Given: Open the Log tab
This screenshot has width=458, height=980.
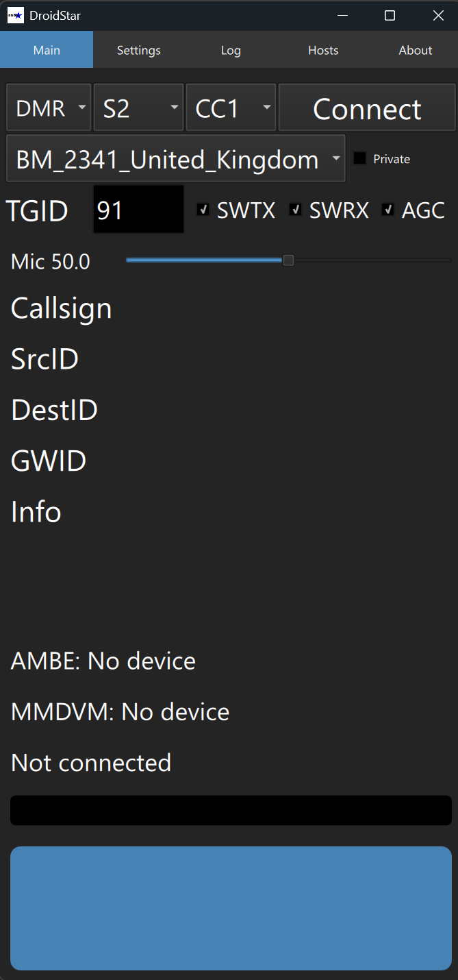Looking at the screenshot, I should pos(231,50).
